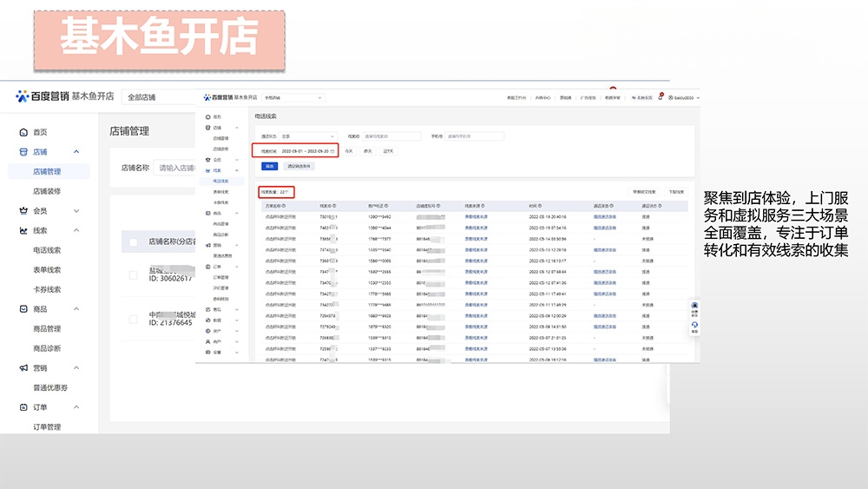Viewport: 868px width, 489px height.
Task: Click the 百度营销 logo in the front window header
Action: click(x=218, y=97)
